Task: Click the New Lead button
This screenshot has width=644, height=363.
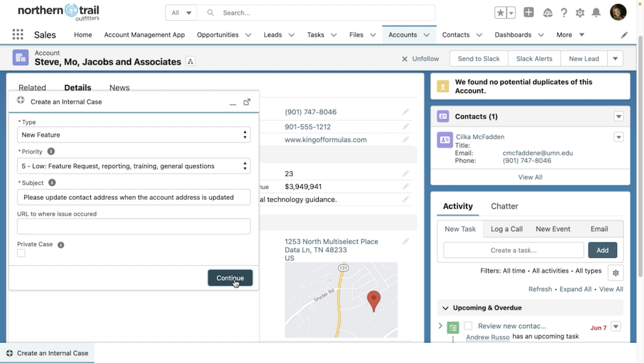Action: coord(583,59)
